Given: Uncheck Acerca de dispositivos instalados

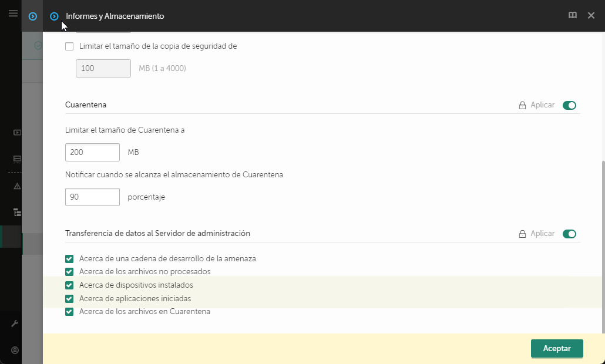Looking at the screenshot, I should point(69,285).
